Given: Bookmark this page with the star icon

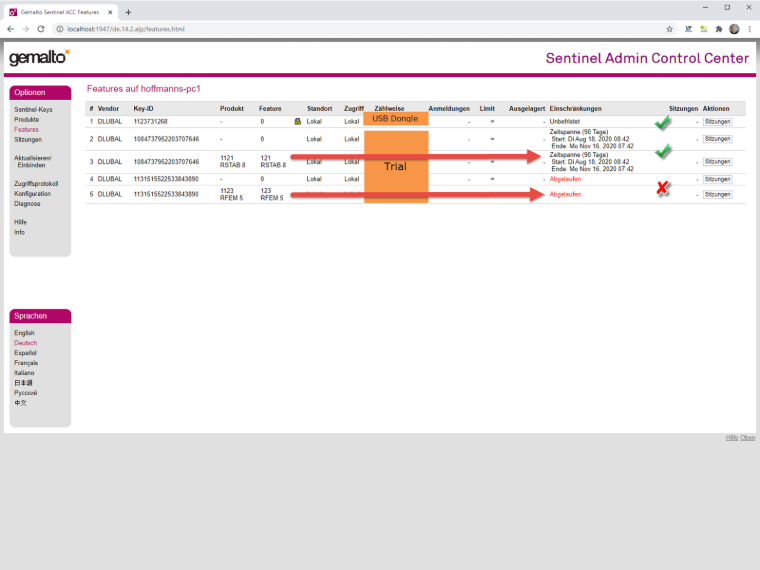Looking at the screenshot, I should 669,29.
